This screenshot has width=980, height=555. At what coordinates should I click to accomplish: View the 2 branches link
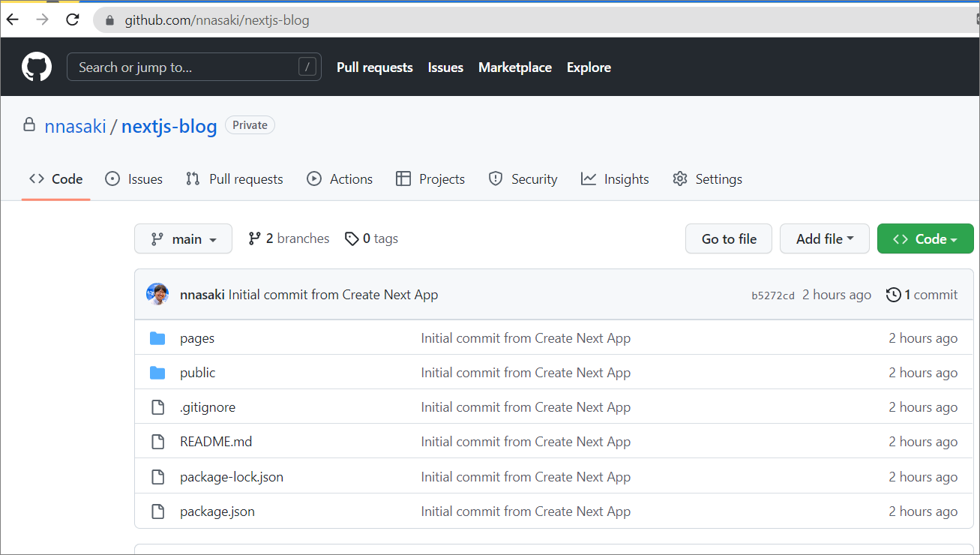pos(289,238)
